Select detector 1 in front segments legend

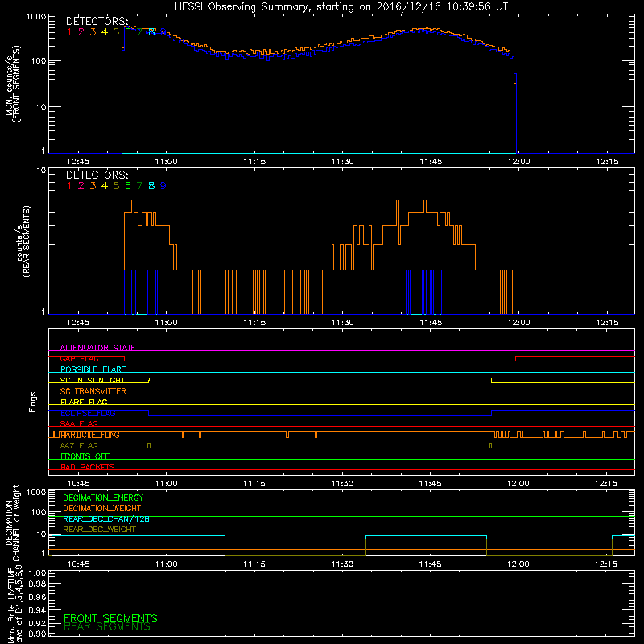pos(69,32)
